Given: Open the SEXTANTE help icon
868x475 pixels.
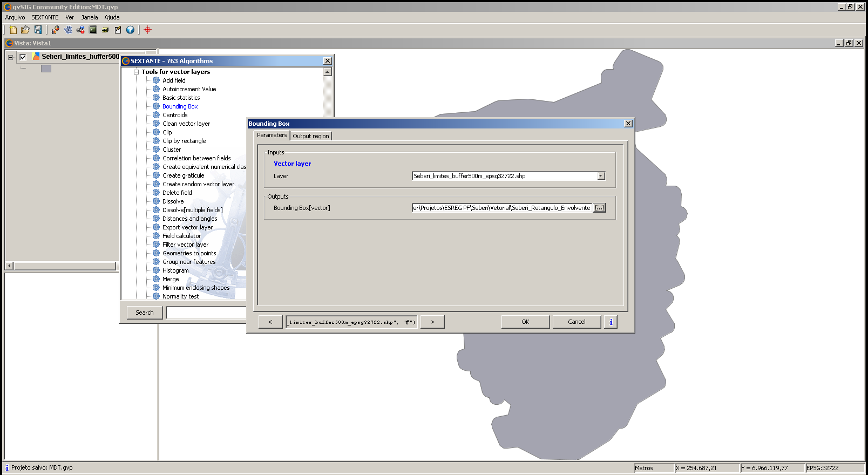Looking at the screenshot, I should point(130,30).
